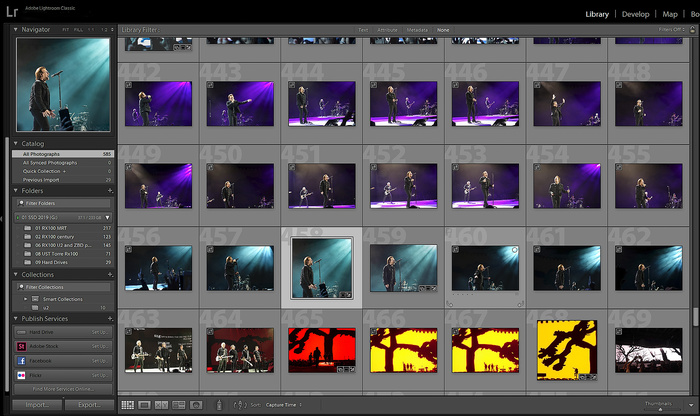Collapse the Folders panel
Screen dimensions: 700x416
coord(15,190)
